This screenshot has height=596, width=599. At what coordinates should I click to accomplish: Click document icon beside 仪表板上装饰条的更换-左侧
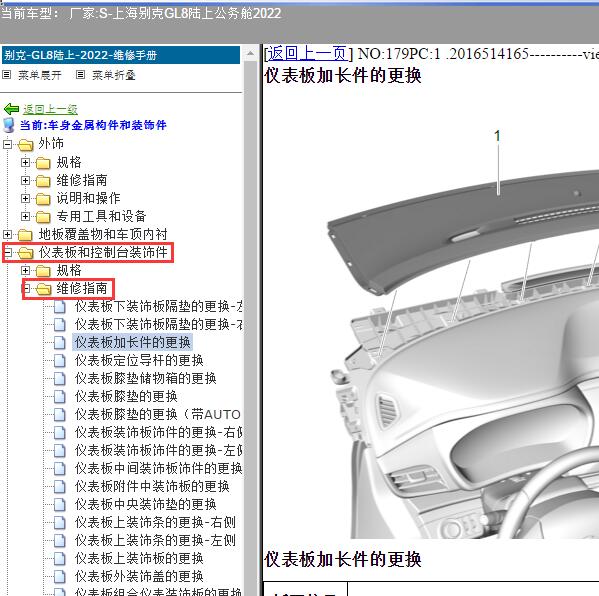click(x=60, y=541)
